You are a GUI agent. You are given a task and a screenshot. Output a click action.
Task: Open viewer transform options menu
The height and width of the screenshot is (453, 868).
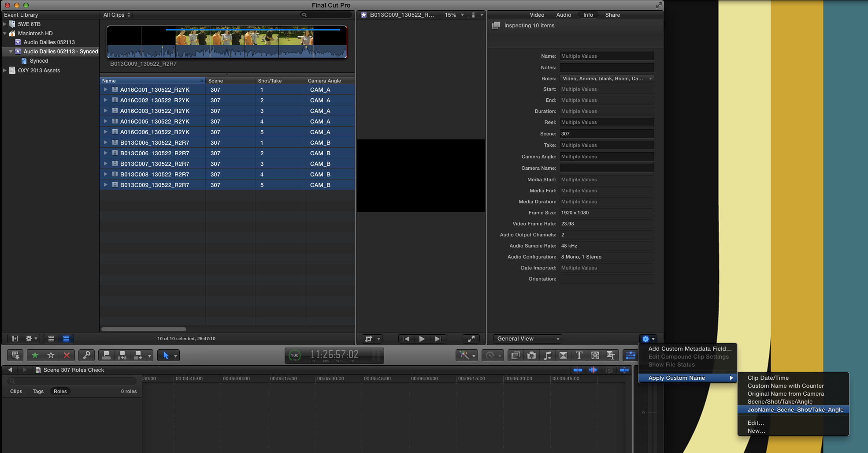[x=372, y=338]
